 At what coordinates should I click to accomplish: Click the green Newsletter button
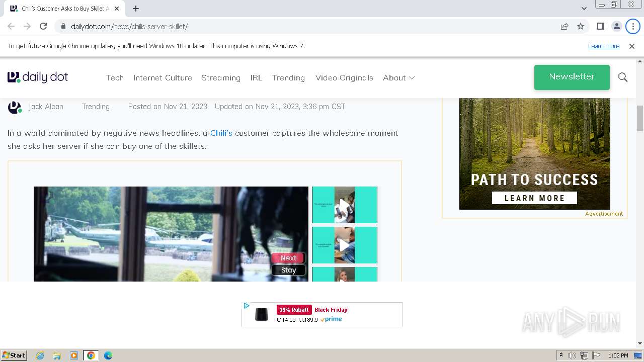click(572, 77)
